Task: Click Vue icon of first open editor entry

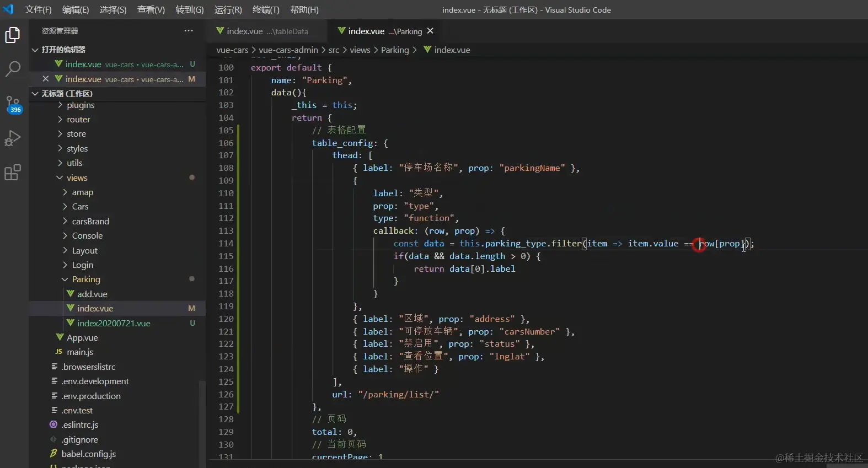Action: tap(58, 64)
